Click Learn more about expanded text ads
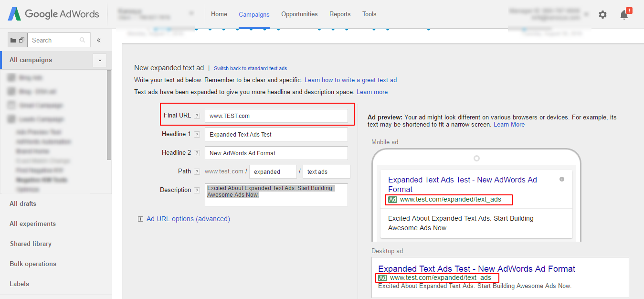Viewport: 644px width, 299px height. click(x=372, y=92)
